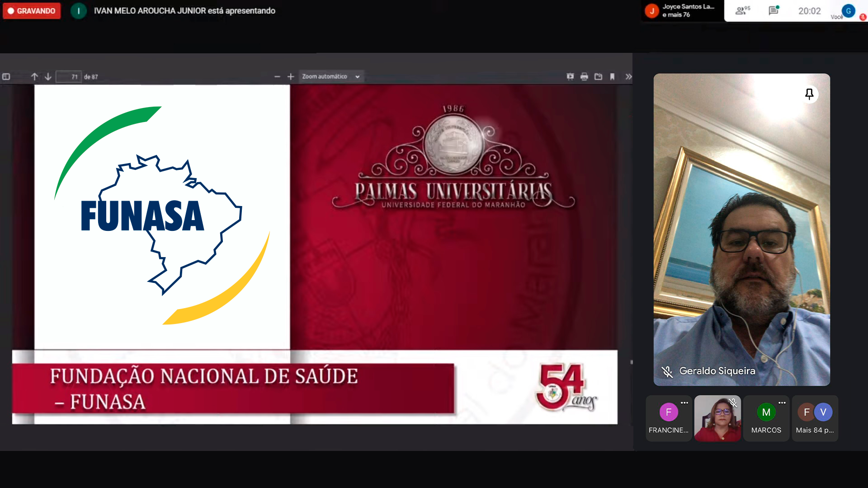Print the PDF document
This screenshot has height=488, width=868.
pos(584,77)
